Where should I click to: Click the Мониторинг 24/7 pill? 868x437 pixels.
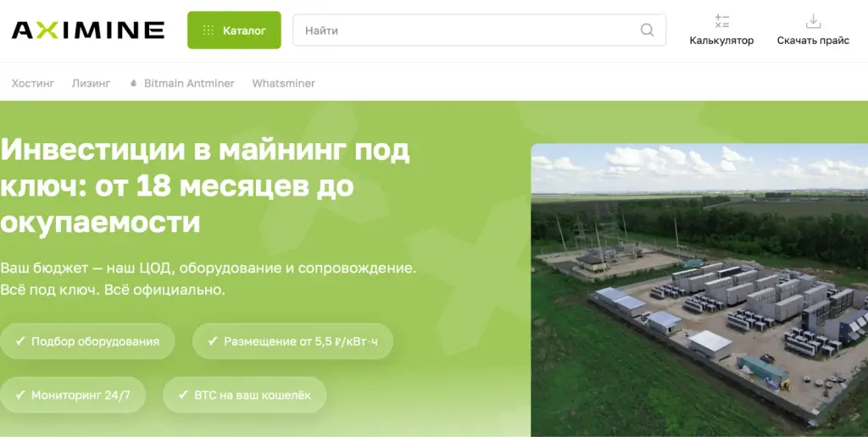coord(73,395)
